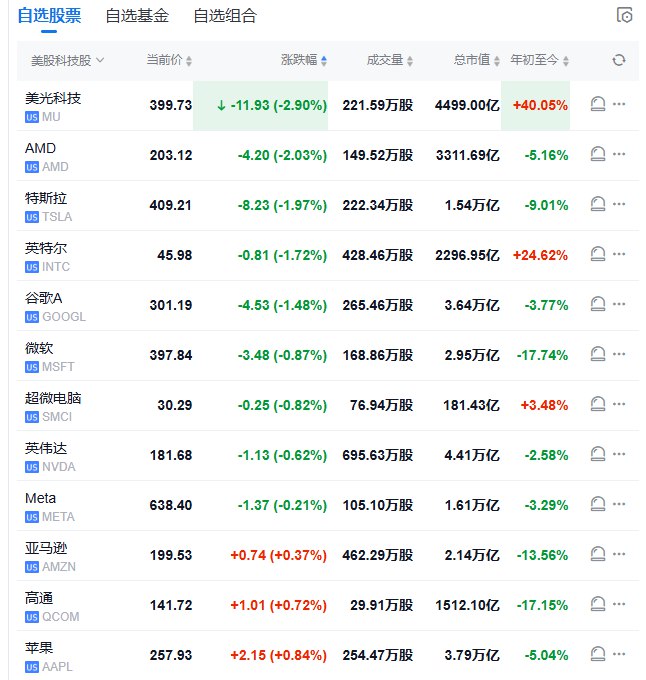Open 英特尔 stock page
646x680 pixels.
pos(46,248)
